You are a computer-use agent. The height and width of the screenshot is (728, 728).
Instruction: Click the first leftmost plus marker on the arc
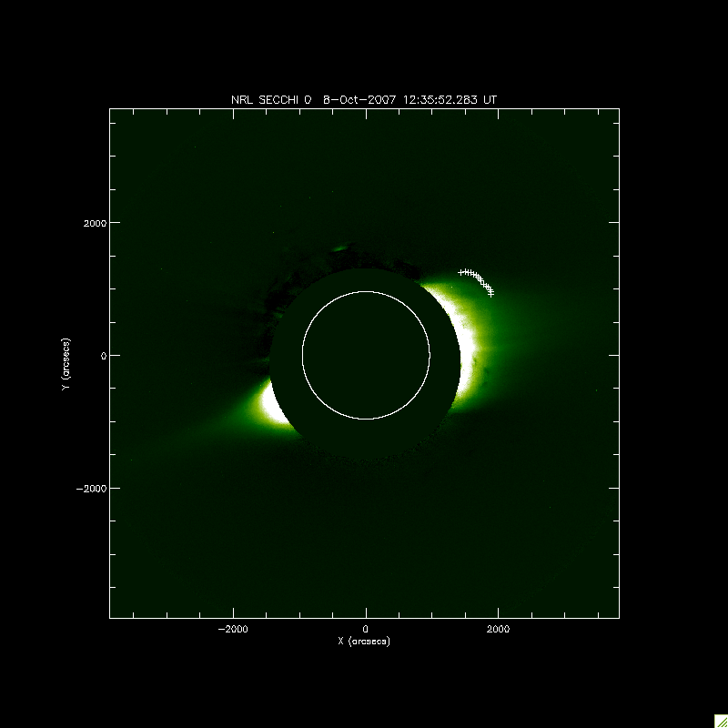(x=460, y=272)
